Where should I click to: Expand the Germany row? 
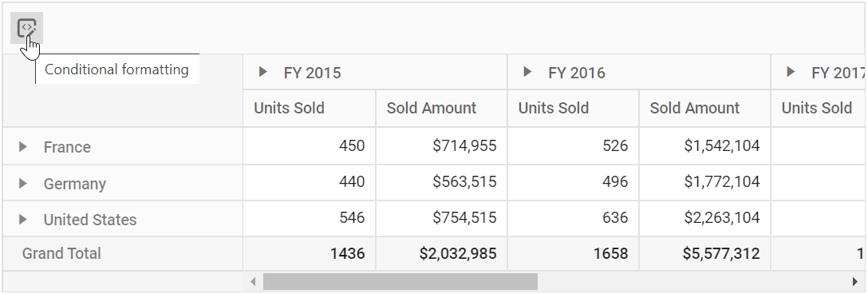[22, 183]
